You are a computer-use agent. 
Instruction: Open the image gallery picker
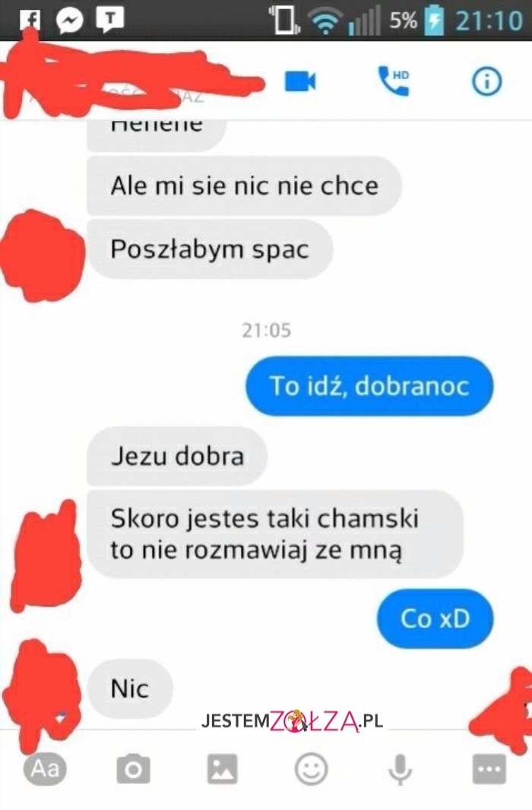pyautogui.click(x=223, y=769)
